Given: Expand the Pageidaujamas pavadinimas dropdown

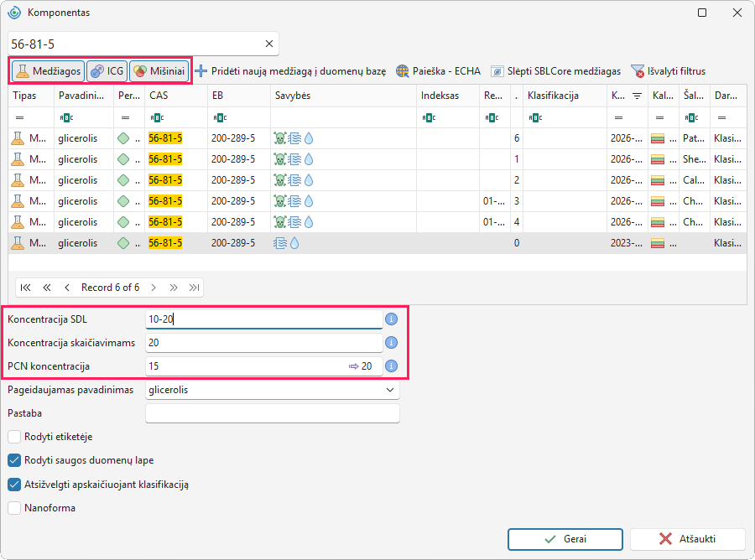Looking at the screenshot, I should (x=390, y=390).
